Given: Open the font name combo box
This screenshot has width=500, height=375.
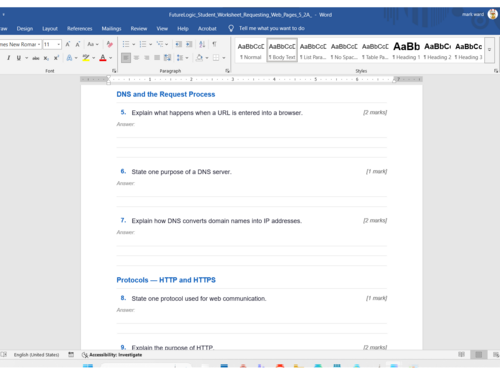Looking at the screenshot, I should click(x=20, y=44).
